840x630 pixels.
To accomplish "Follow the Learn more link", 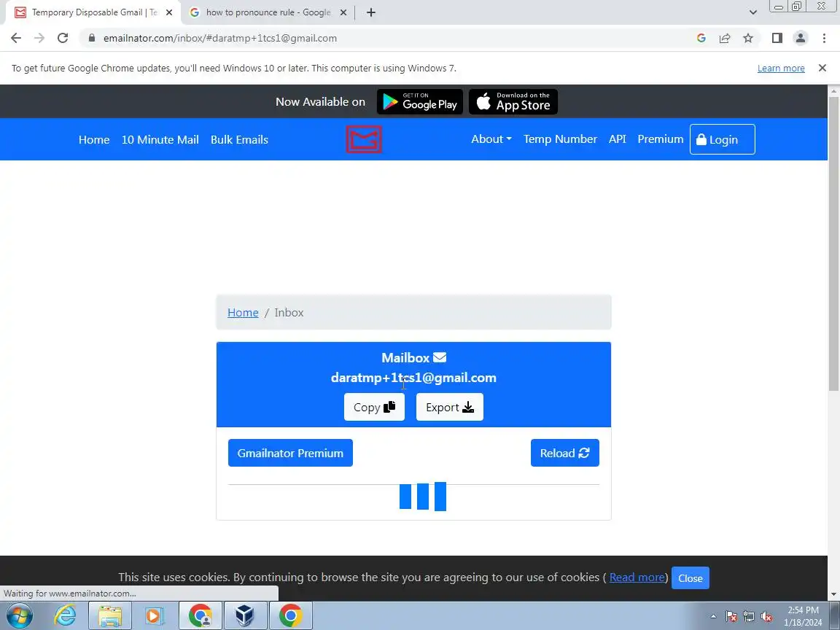I will 780,68.
